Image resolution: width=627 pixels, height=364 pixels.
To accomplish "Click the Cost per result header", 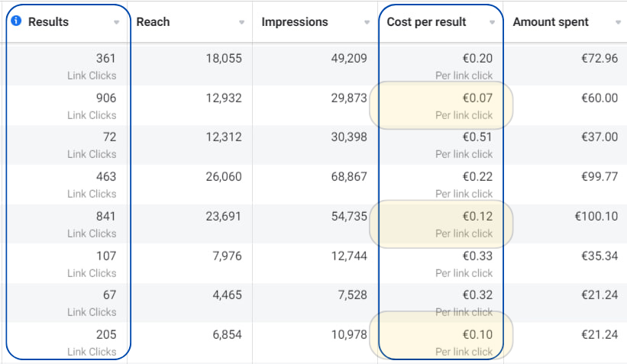I will click(x=426, y=21).
